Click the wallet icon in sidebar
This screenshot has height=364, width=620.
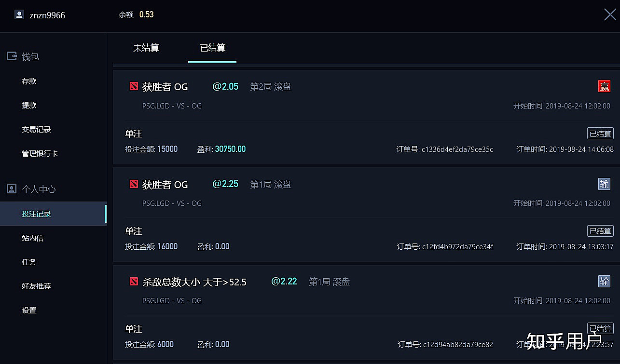(x=12, y=56)
